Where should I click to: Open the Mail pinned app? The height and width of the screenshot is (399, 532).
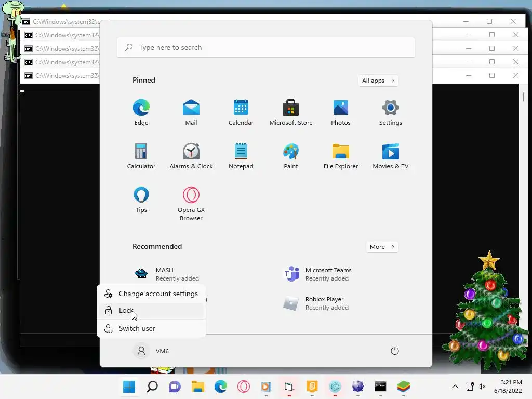click(191, 112)
